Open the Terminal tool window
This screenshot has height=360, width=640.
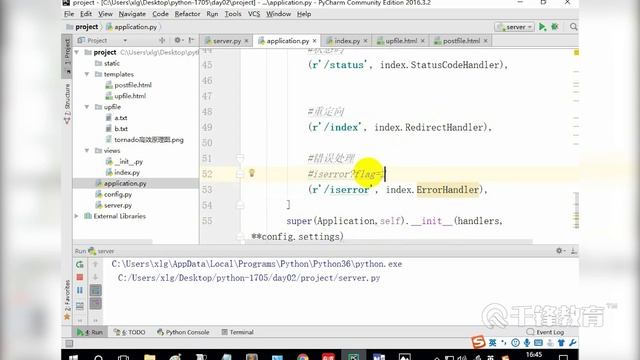pos(238,332)
